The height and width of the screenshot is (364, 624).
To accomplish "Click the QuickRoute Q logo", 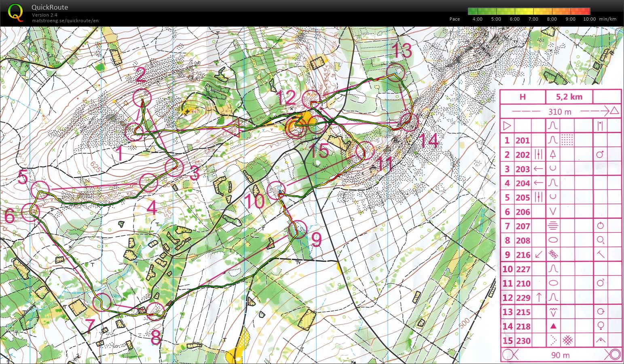I will click(x=15, y=12).
